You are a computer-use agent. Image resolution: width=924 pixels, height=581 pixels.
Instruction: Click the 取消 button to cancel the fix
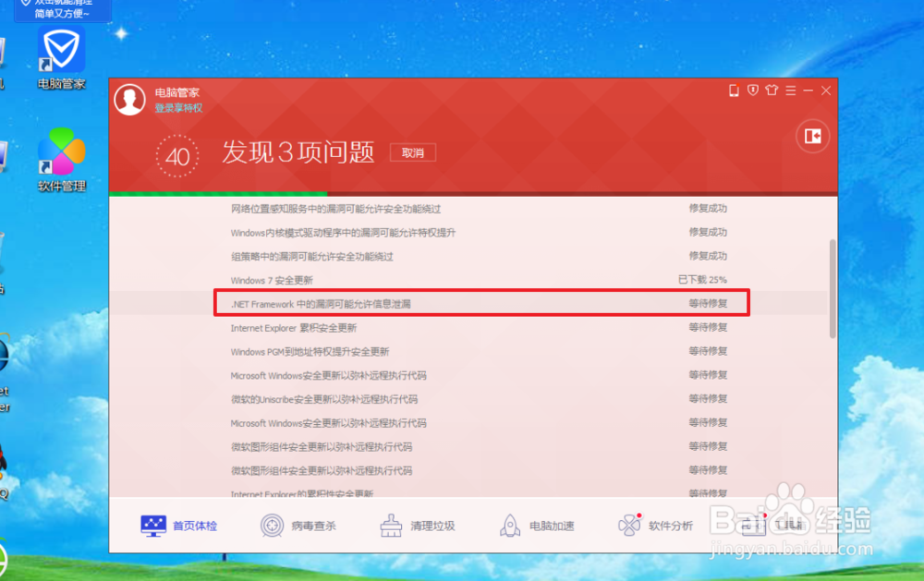[413, 152]
